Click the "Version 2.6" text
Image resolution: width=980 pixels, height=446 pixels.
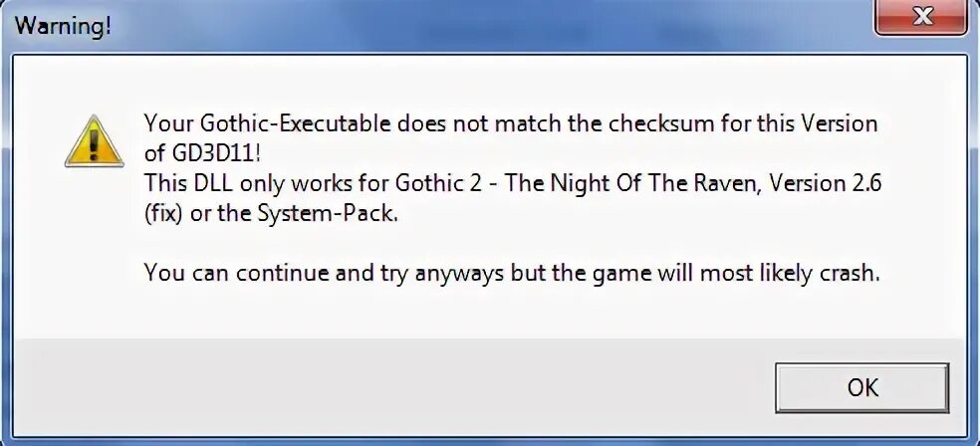pyautogui.click(x=826, y=184)
